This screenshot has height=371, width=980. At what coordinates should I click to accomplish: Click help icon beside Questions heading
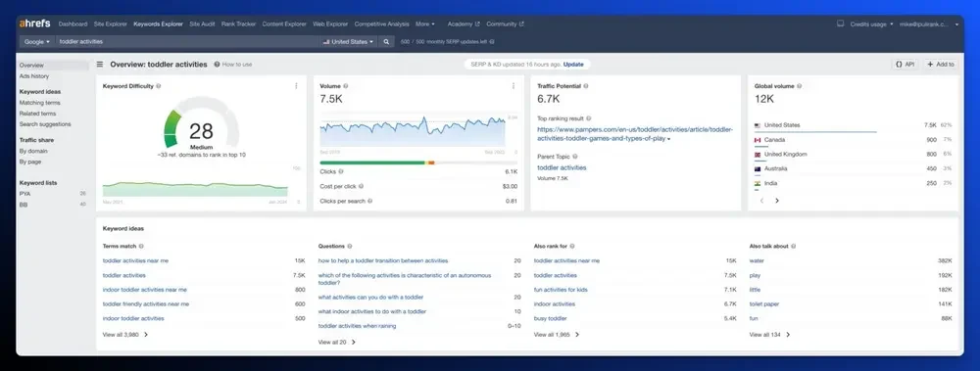(x=350, y=246)
